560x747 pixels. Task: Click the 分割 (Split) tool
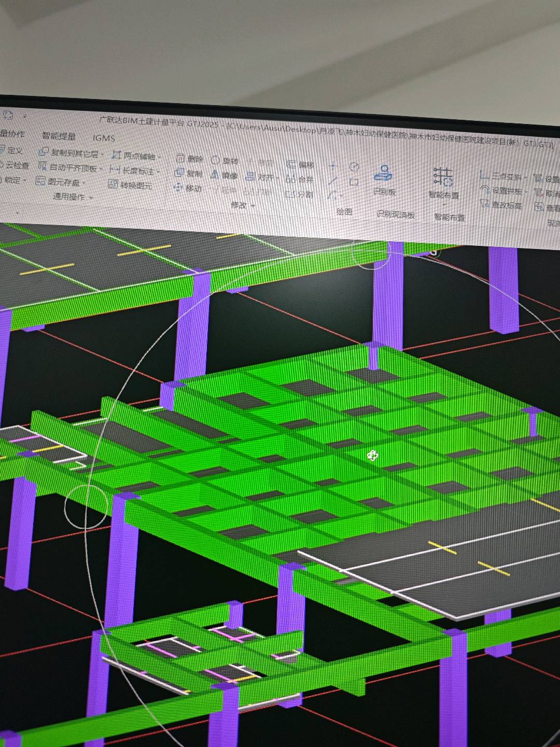(x=299, y=194)
